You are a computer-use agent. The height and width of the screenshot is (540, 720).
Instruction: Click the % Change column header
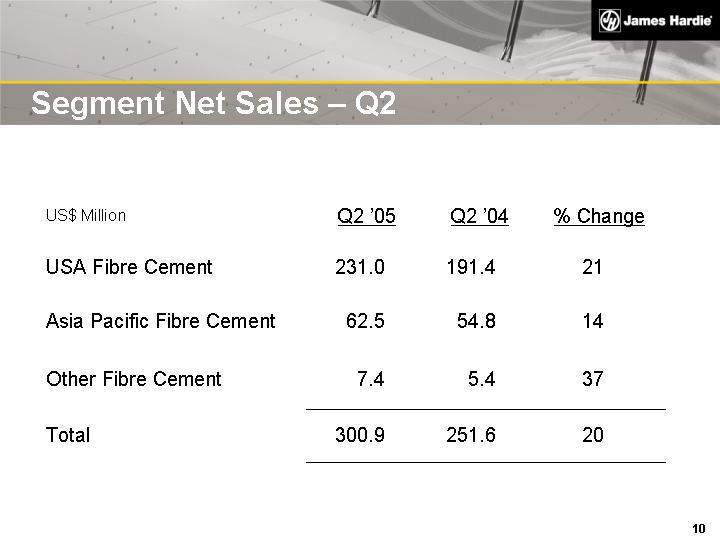tap(599, 216)
